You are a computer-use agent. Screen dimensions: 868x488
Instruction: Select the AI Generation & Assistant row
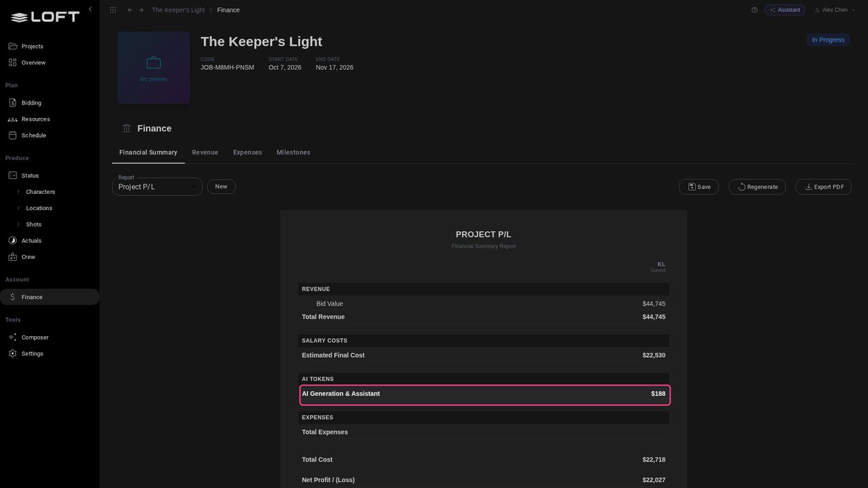click(x=484, y=394)
